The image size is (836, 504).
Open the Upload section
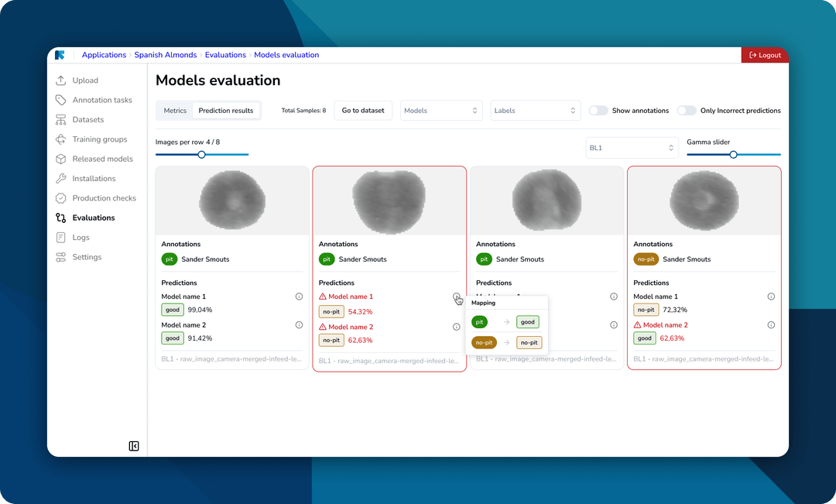(61, 80)
